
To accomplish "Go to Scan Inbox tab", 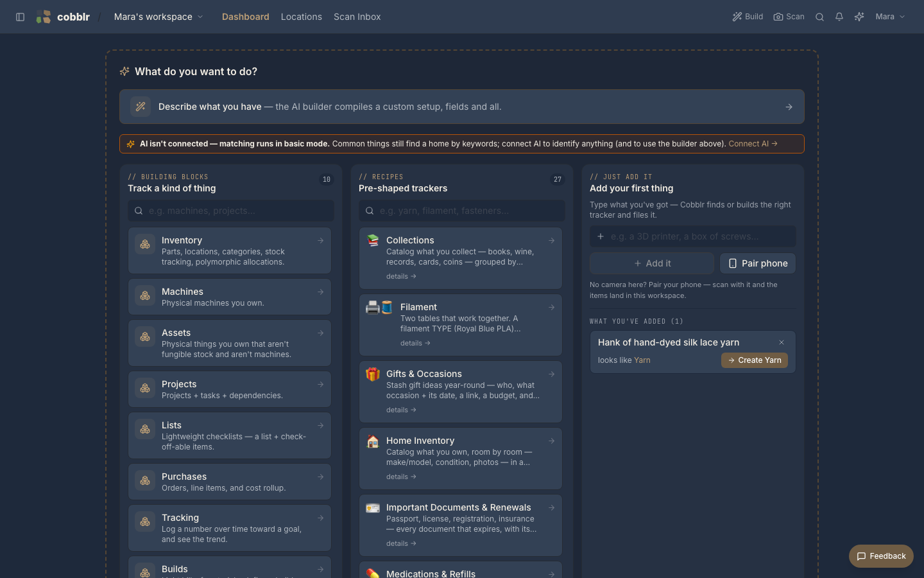I will click(357, 17).
